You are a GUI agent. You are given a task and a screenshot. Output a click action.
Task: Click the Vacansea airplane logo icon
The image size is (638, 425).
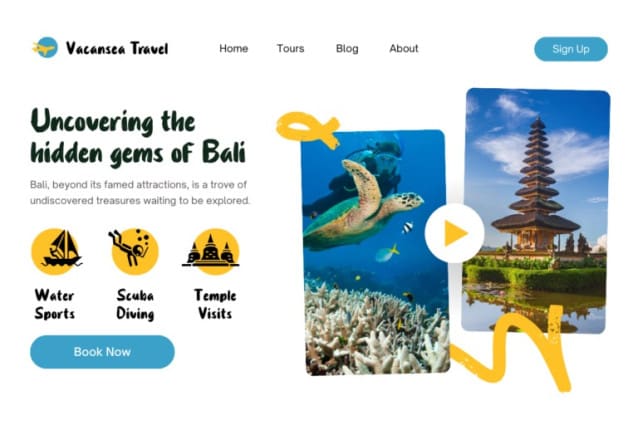coord(45,48)
